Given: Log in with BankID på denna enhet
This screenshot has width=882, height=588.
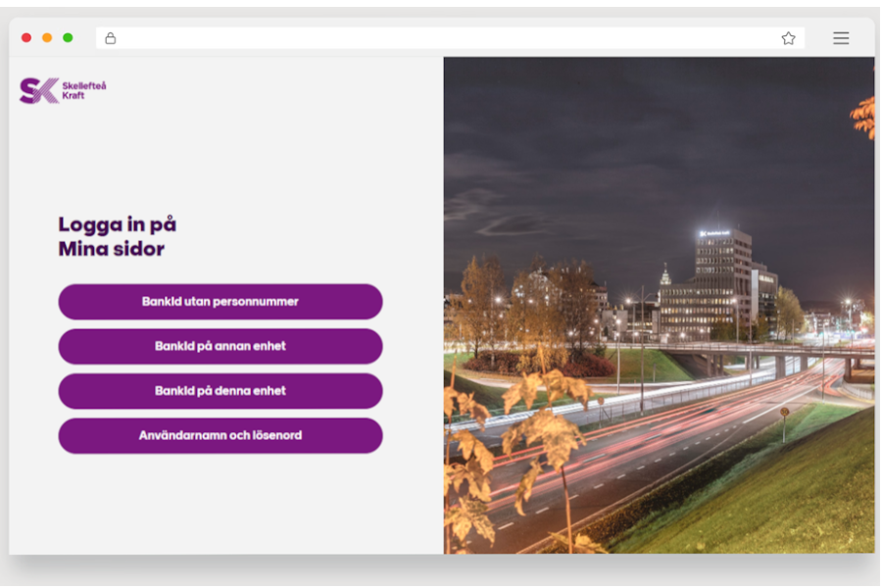Looking at the screenshot, I should point(220,391).
